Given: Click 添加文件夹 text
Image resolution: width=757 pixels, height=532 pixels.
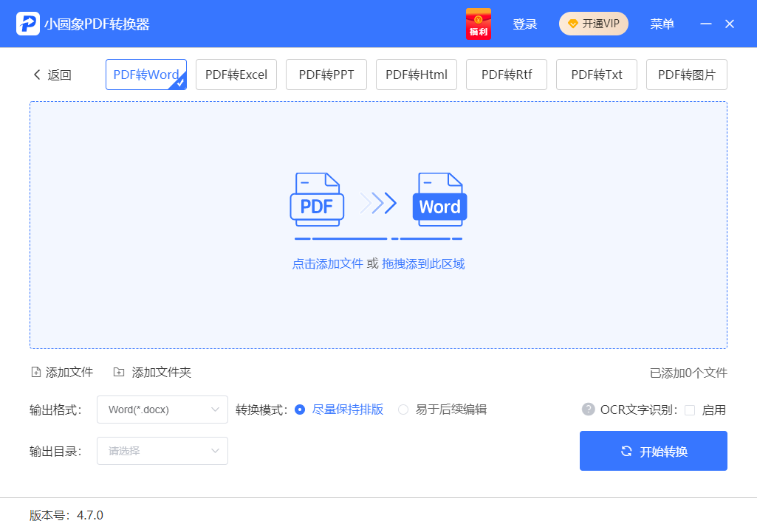Looking at the screenshot, I should [x=161, y=372].
